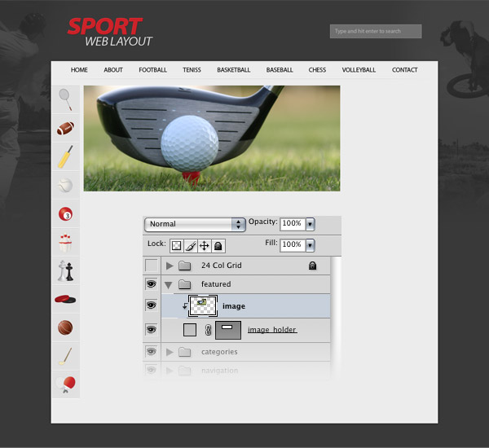Click the red and black hockey pucks icon
Viewport: 489px width, 448px height.
65,299
